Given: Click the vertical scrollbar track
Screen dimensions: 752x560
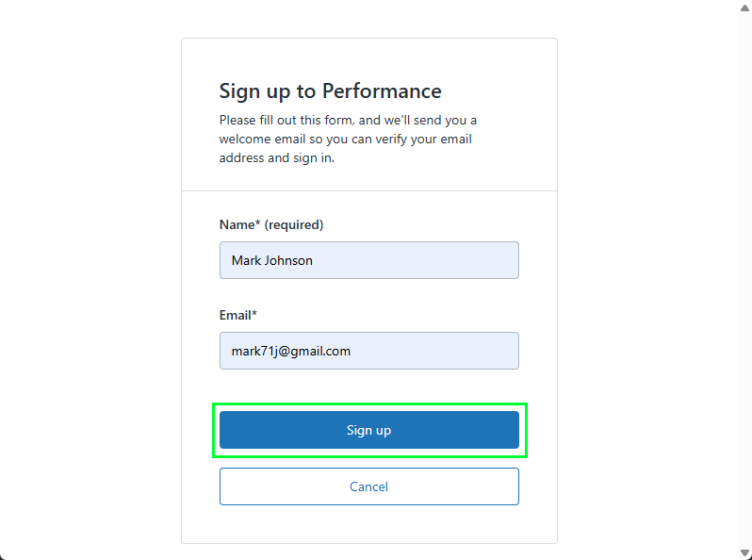Looking at the screenshot, I should point(744,280).
